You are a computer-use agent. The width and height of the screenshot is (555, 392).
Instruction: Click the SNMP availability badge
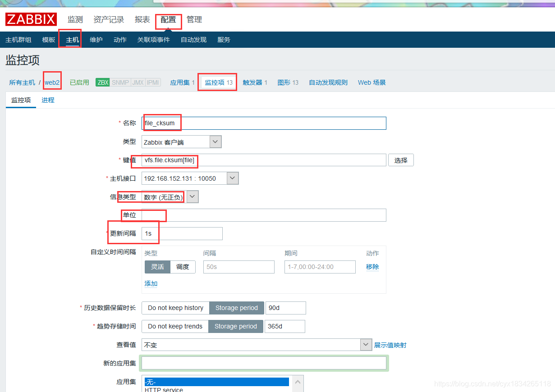point(120,82)
